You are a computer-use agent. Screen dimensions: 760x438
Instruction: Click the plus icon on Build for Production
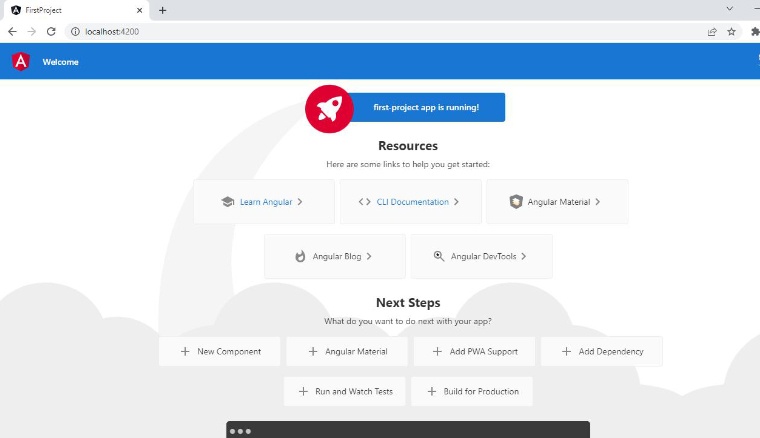tap(432, 391)
